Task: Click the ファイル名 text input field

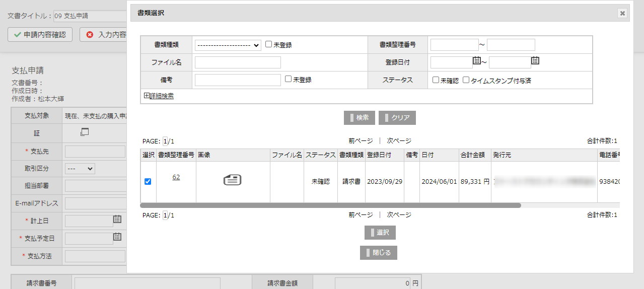Action: tap(238, 62)
